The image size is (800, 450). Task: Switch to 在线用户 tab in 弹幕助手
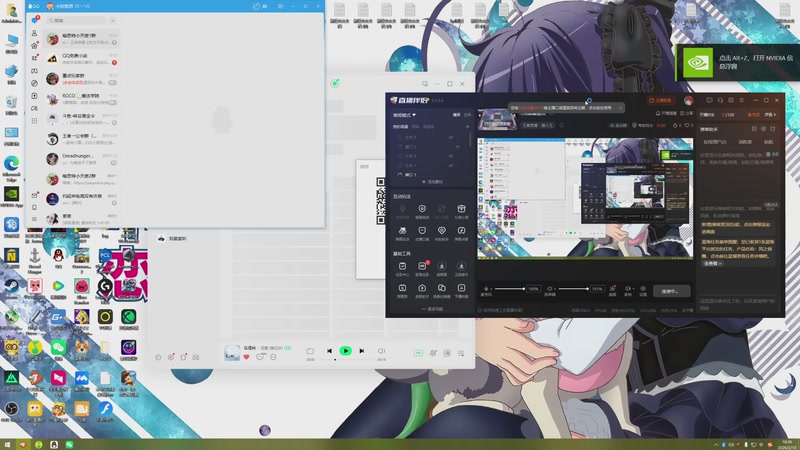(714, 142)
